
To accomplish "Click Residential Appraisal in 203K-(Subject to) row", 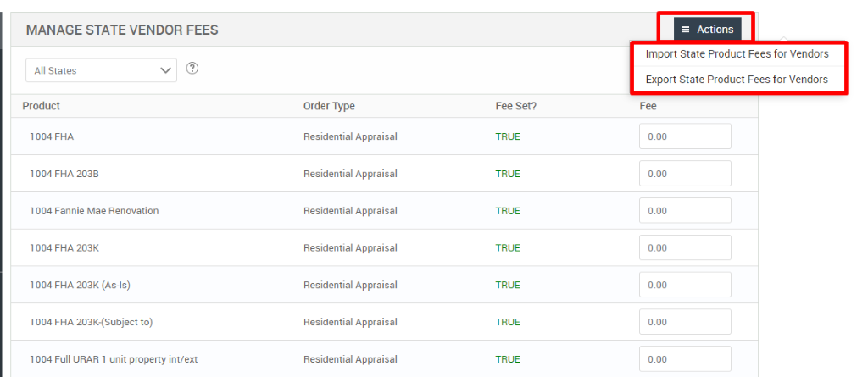I will (x=350, y=322).
